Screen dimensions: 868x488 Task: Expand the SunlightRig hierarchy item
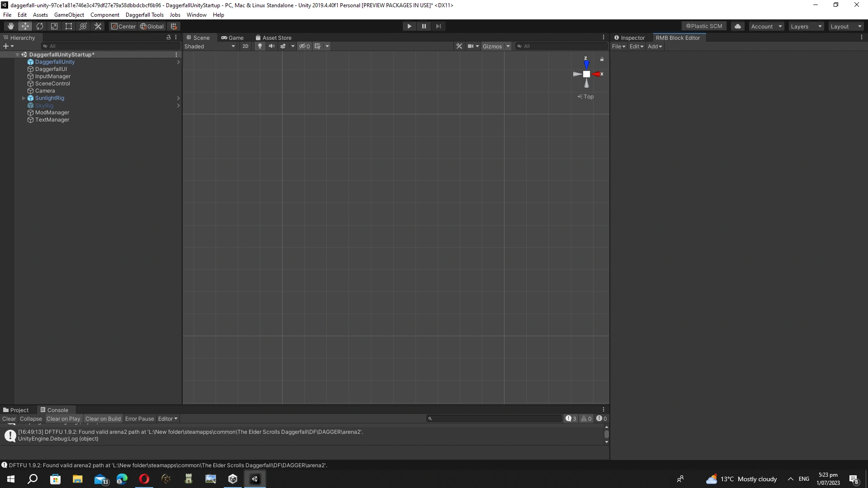click(24, 98)
